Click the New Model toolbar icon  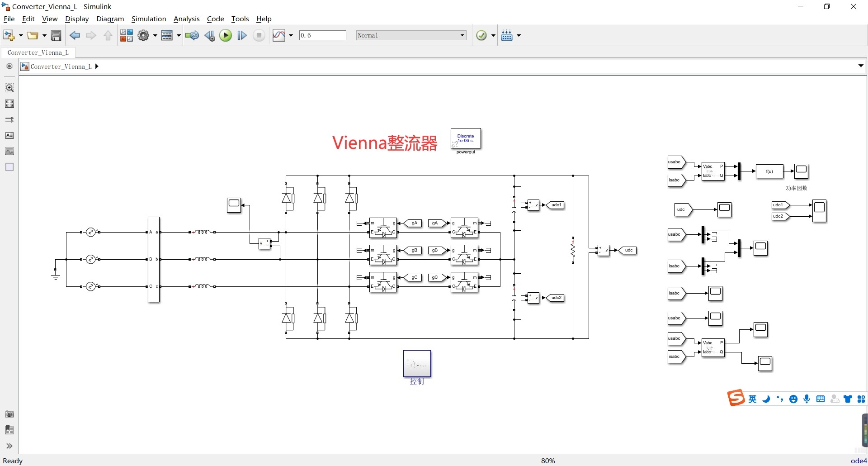[9, 35]
